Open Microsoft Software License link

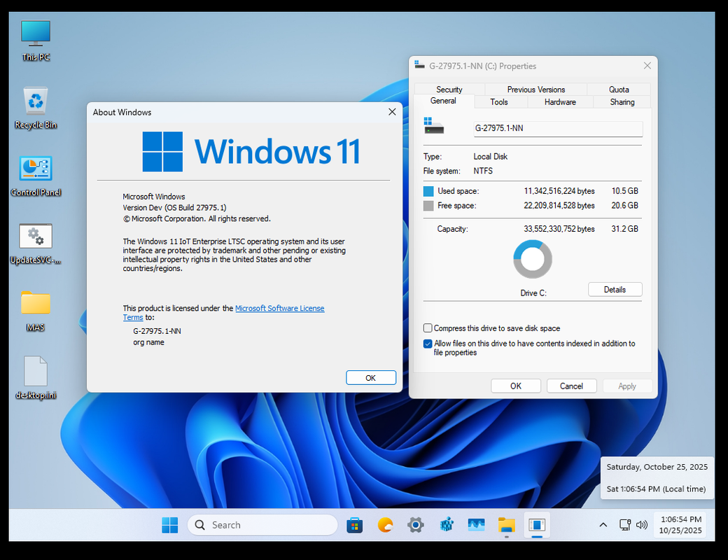pyautogui.click(x=279, y=308)
